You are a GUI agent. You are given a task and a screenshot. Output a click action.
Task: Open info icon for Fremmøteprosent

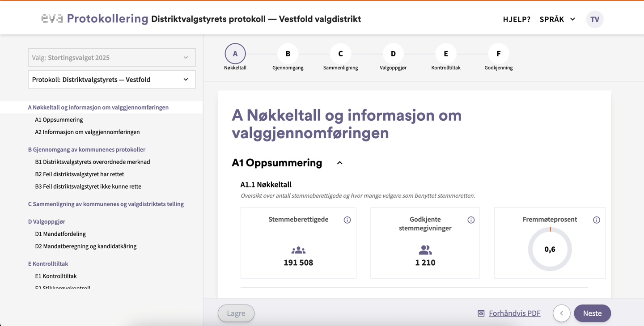[x=597, y=220]
